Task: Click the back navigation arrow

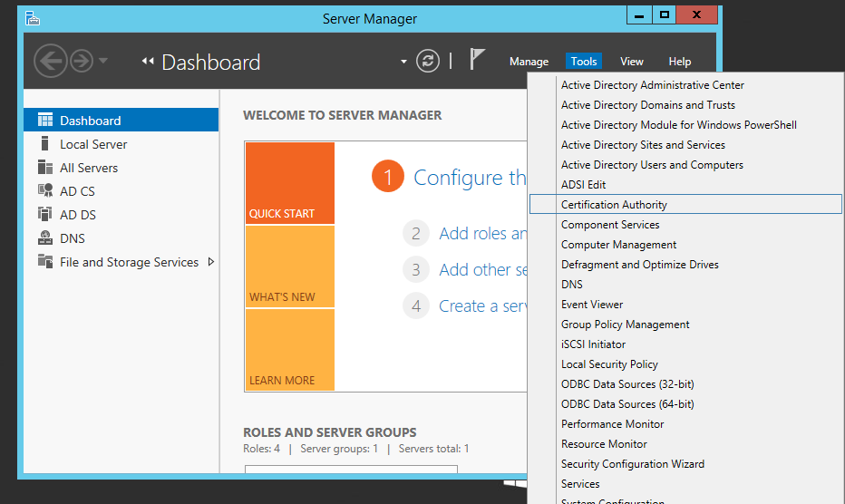Action: click(51, 61)
